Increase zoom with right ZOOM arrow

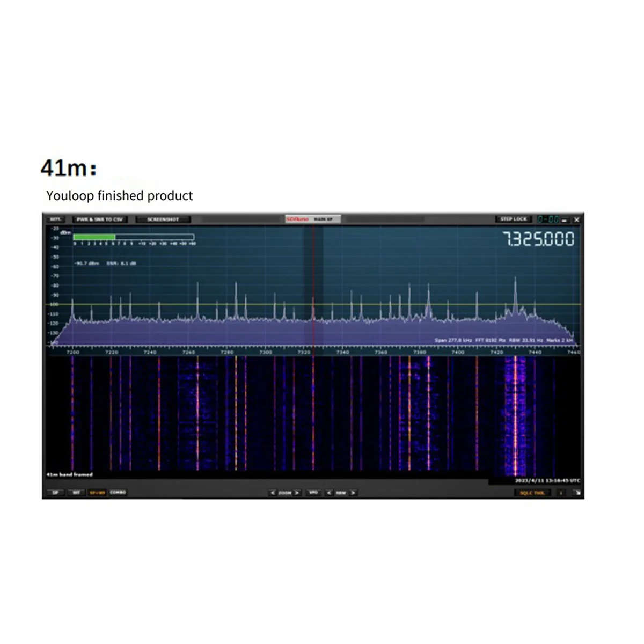(x=297, y=493)
